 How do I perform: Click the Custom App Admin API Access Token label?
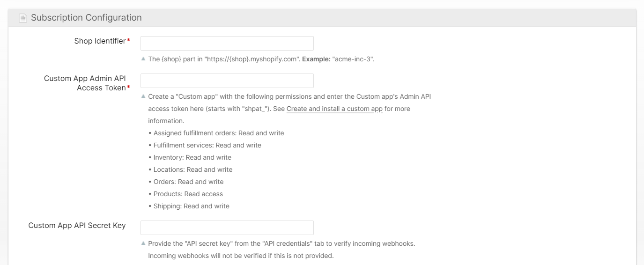85,83
